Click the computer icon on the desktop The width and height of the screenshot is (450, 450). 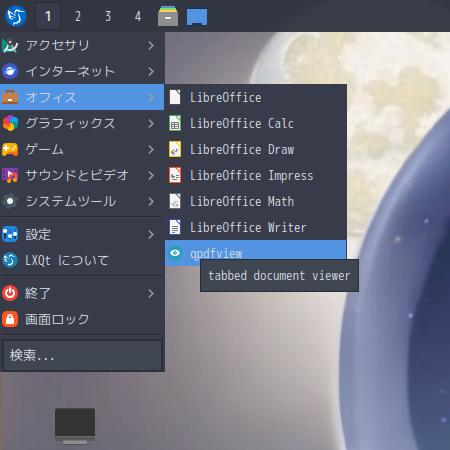[75, 426]
